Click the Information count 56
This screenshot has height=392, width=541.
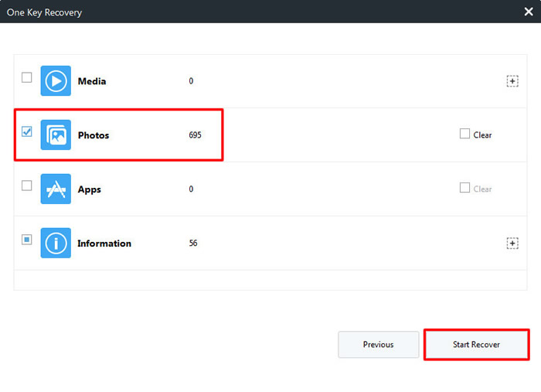tap(193, 244)
